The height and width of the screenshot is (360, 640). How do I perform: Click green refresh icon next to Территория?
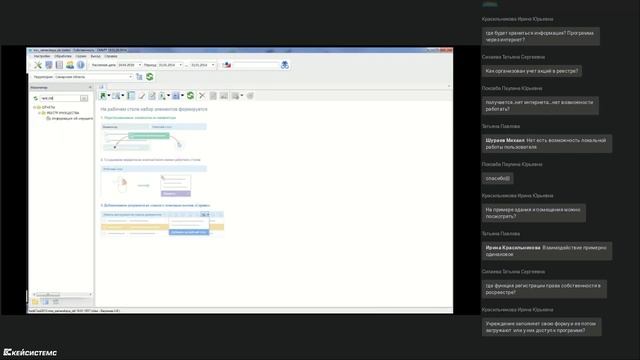[x=150, y=77]
